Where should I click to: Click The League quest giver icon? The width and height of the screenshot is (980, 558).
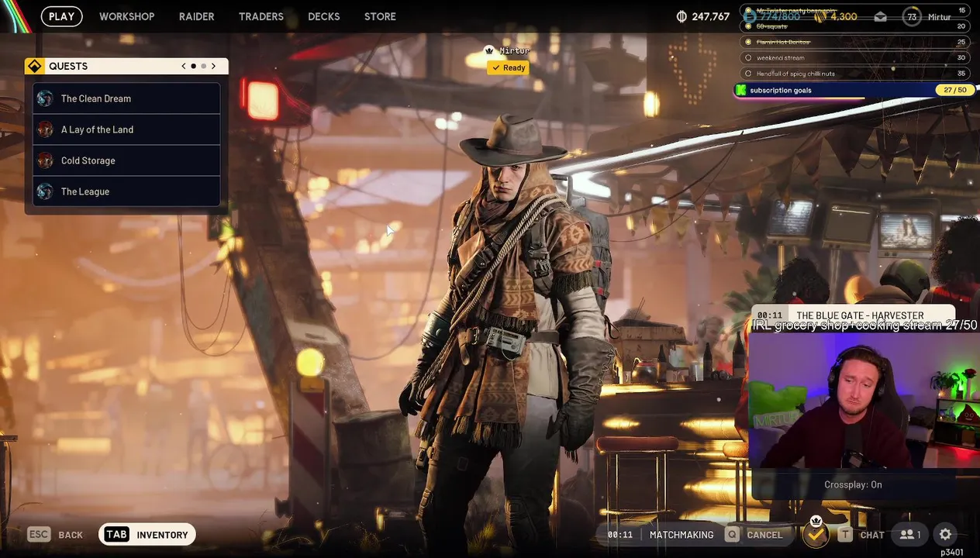tap(45, 191)
